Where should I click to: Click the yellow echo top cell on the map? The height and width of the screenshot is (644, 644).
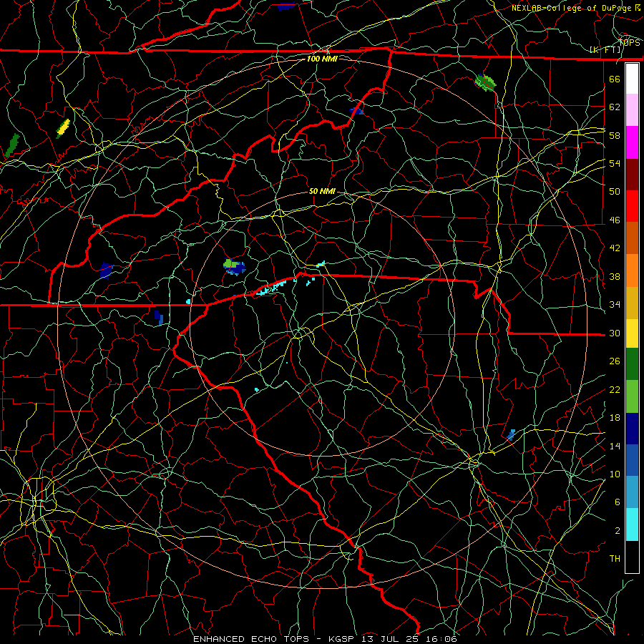63,128
